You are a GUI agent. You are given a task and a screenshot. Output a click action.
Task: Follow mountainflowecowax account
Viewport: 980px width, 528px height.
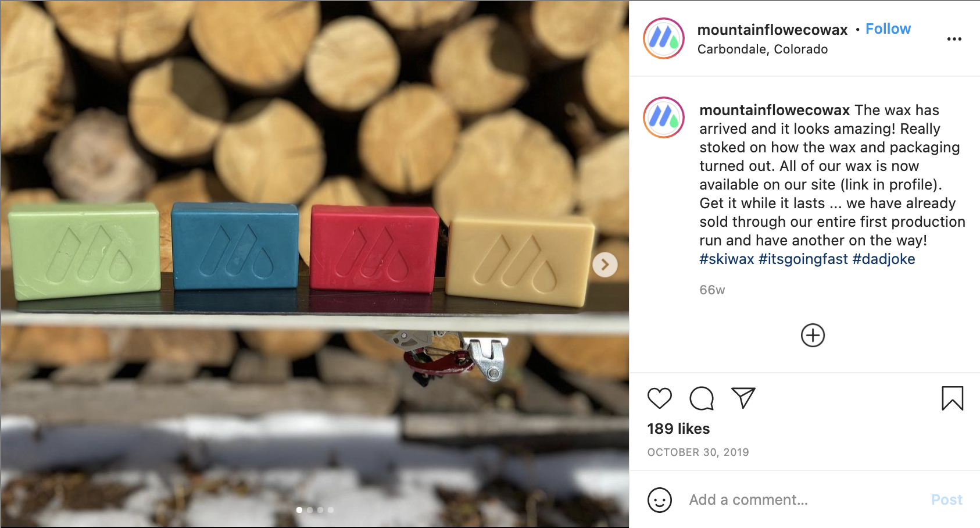pos(888,29)
